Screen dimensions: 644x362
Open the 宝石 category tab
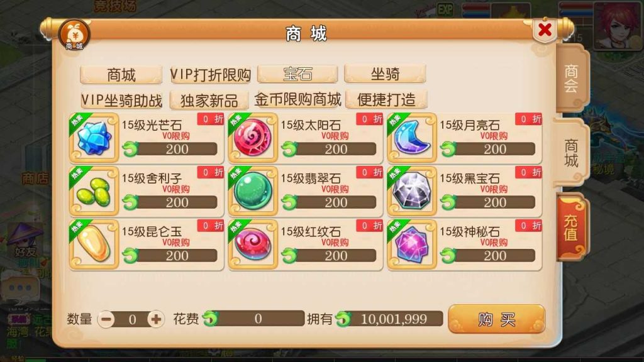coord(297,74)
